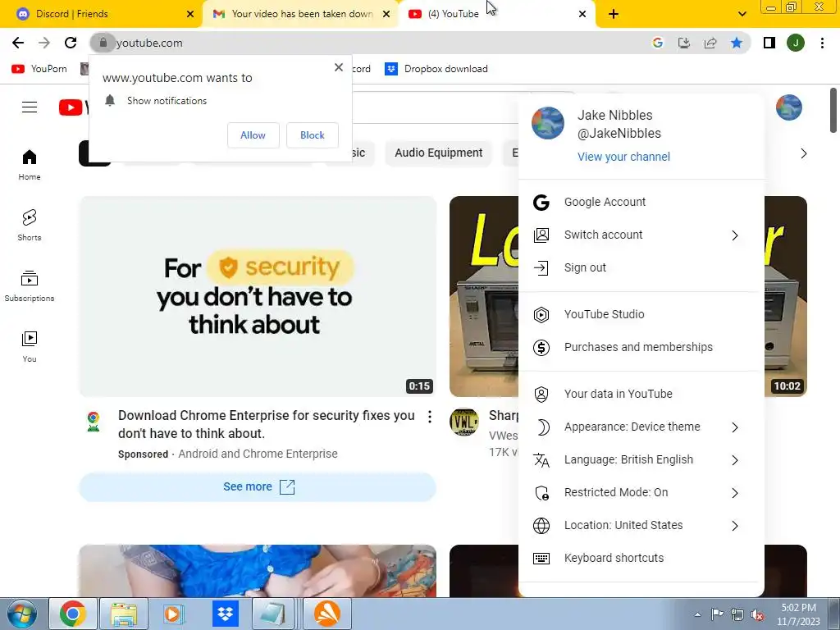Open Chrome from the taskbar
Image resolution: width=840 pixels, height=630 pixels.
click(73, 614)
